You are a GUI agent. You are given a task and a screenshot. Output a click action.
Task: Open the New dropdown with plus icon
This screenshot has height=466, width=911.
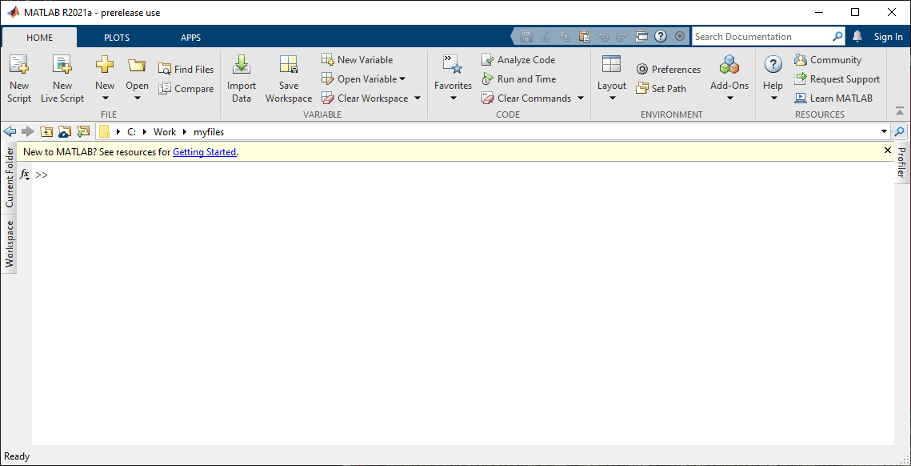[105, 80]
